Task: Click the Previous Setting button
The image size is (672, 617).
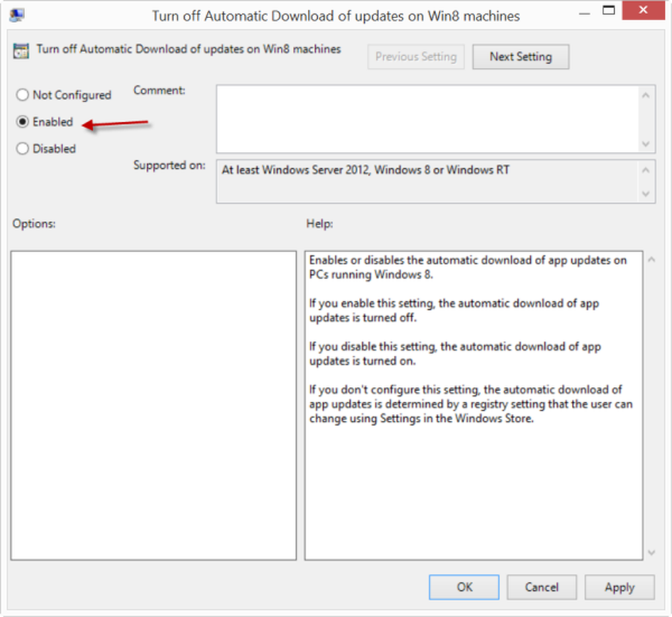Action: 416,56
